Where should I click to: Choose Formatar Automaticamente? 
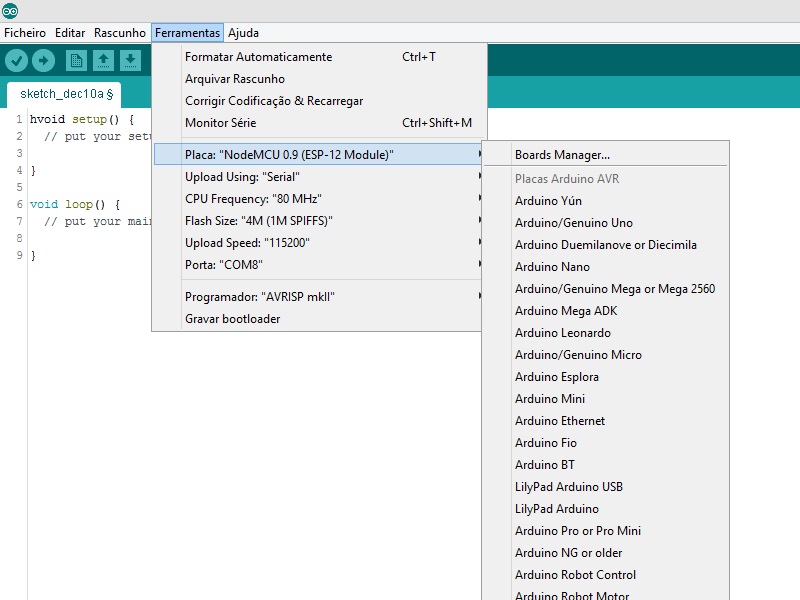318,57
